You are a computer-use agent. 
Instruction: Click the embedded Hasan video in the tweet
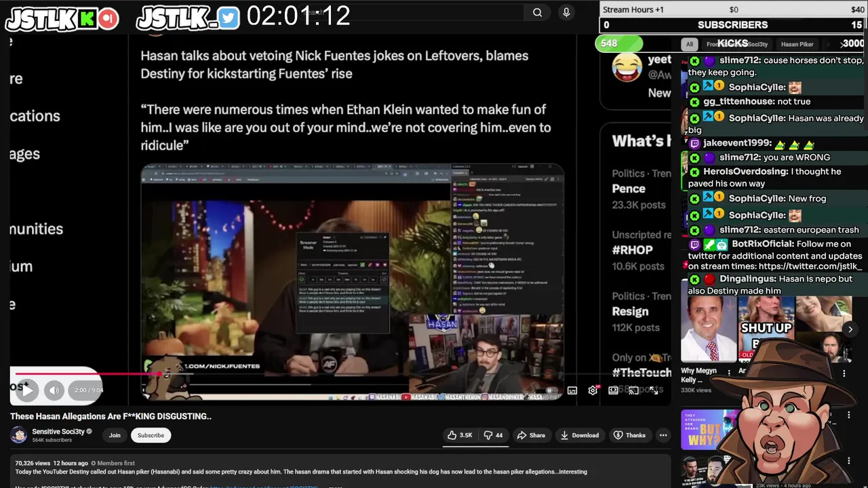point(352,282)
